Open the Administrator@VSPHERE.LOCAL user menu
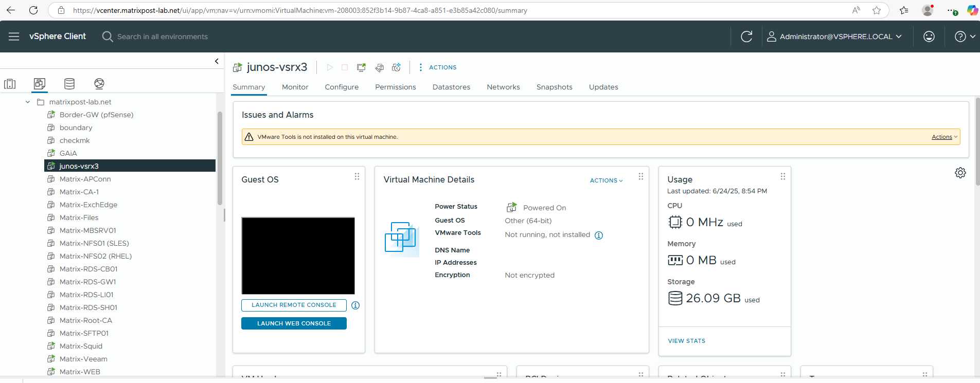 [834, 37]
